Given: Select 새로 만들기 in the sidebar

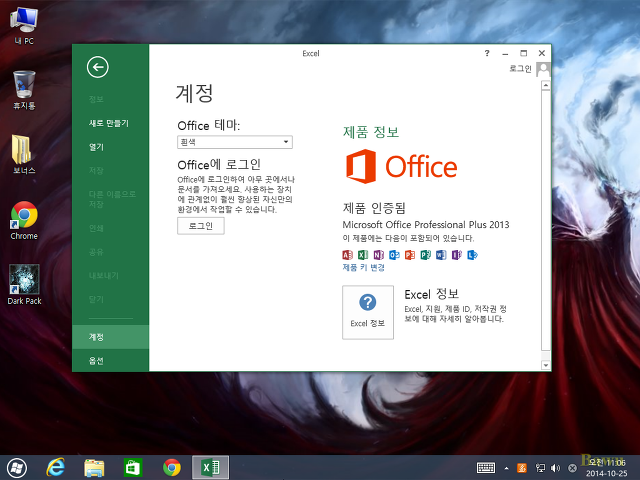Looking at the screenshot, I should [x=109, y=123].
